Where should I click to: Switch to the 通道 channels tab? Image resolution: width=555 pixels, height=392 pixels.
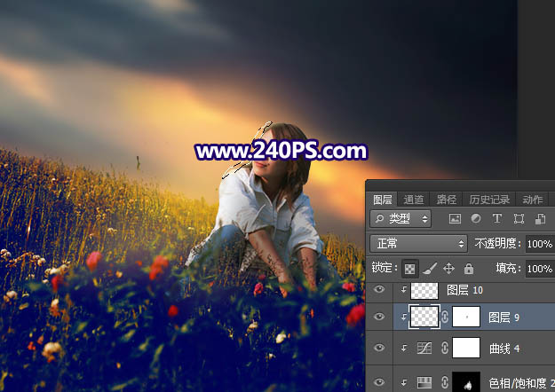[x=414, y=200]
